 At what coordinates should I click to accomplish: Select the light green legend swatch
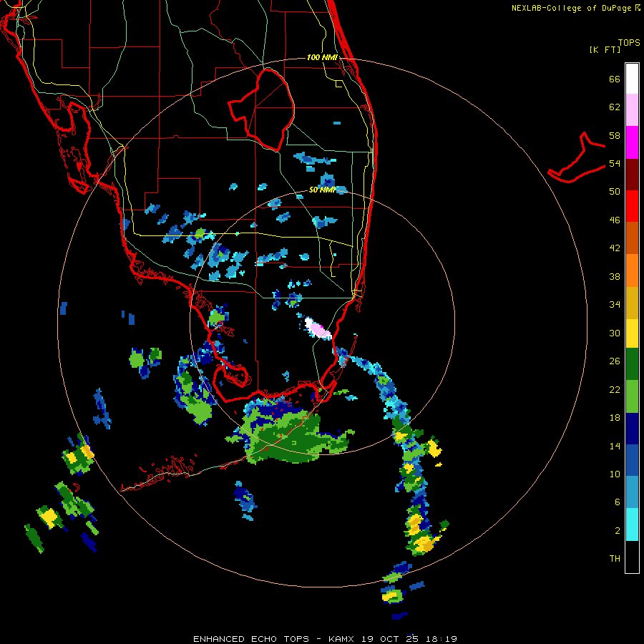[632, 396]
